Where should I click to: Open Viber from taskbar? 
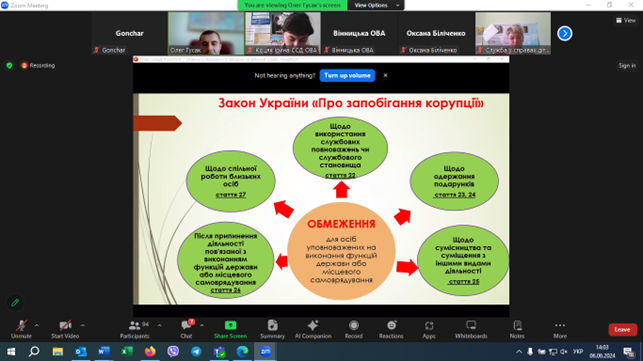click(173, 352)
